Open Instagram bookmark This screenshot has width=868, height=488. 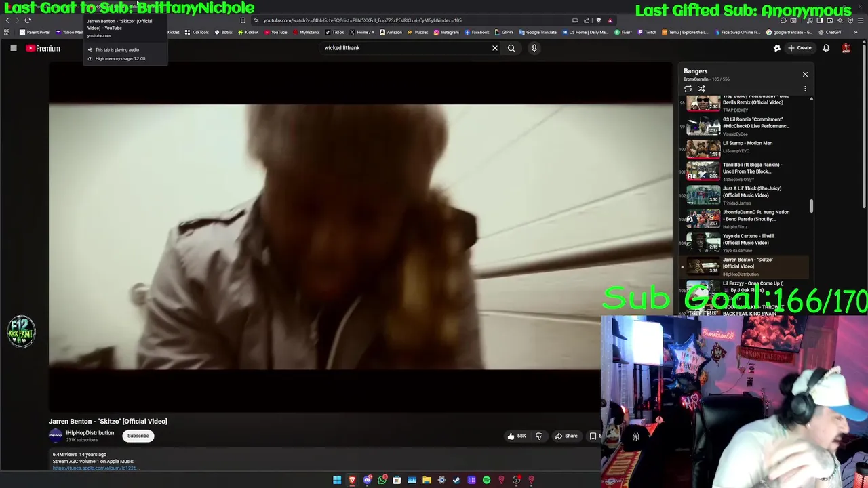click(446, 32)
